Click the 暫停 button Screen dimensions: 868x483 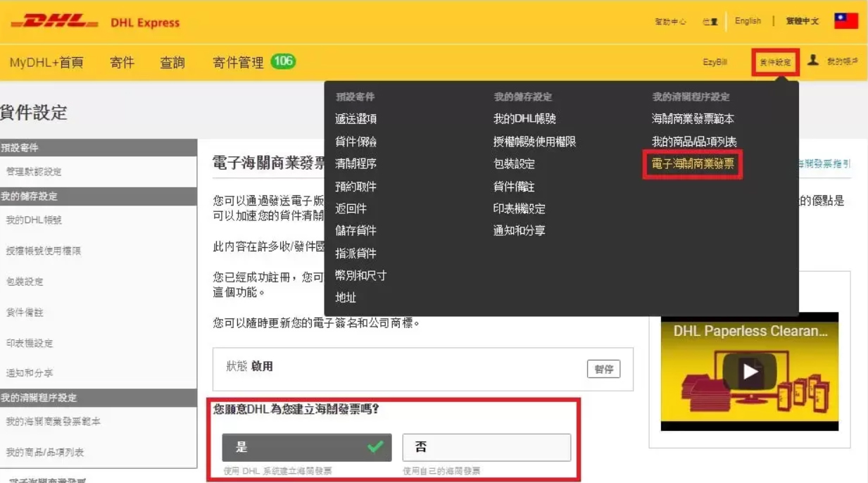(x=603, y=369)
